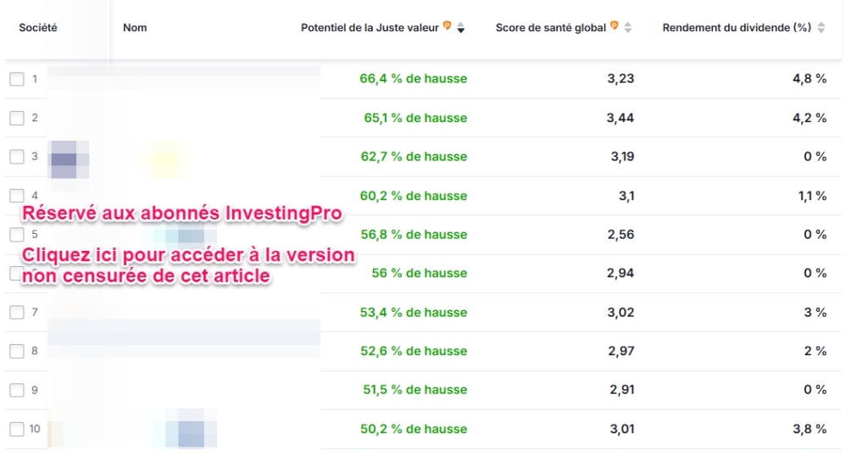Screen dimensions: 868x467
Task: Click the InvestingPro badge beside Potentiel de la Juste valeur
Action: [x=447, y=27]
